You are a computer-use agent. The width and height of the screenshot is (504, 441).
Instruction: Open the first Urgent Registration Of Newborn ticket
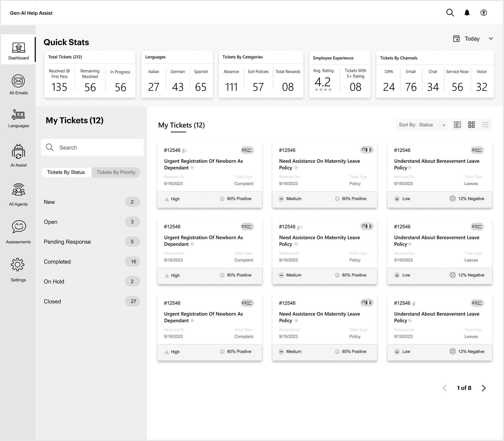click(203, 164)
